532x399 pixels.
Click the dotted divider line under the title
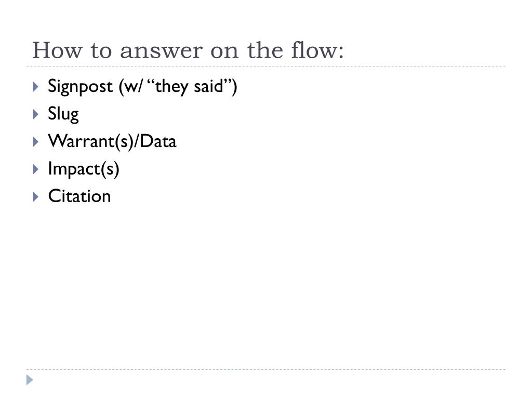pyautogui.click(x=266, y=66)
